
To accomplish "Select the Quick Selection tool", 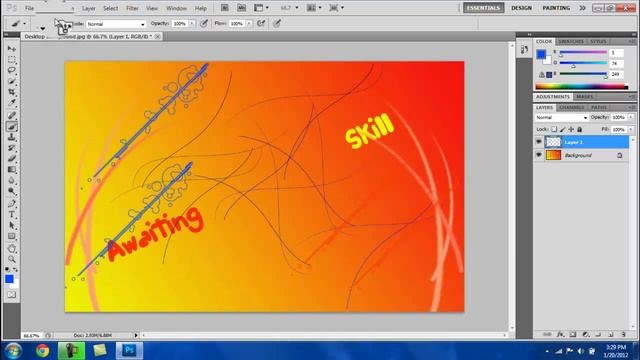I will [x=11, y=81].
